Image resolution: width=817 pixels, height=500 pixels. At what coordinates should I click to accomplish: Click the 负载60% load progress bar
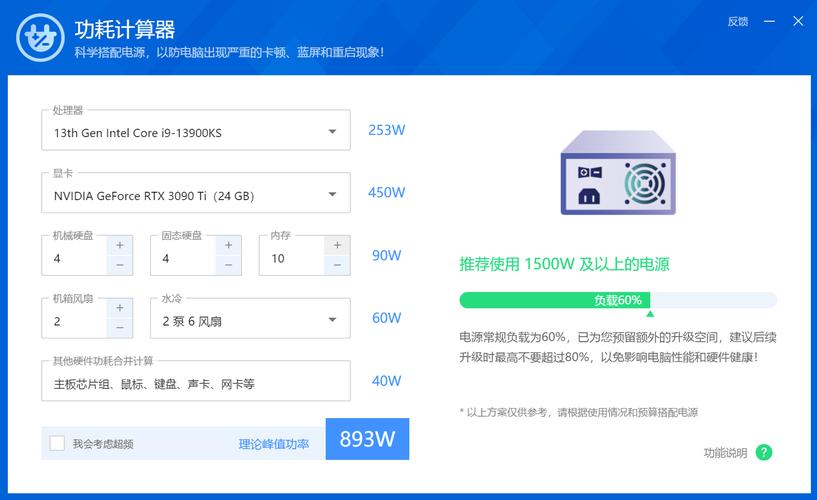point(618,300)
